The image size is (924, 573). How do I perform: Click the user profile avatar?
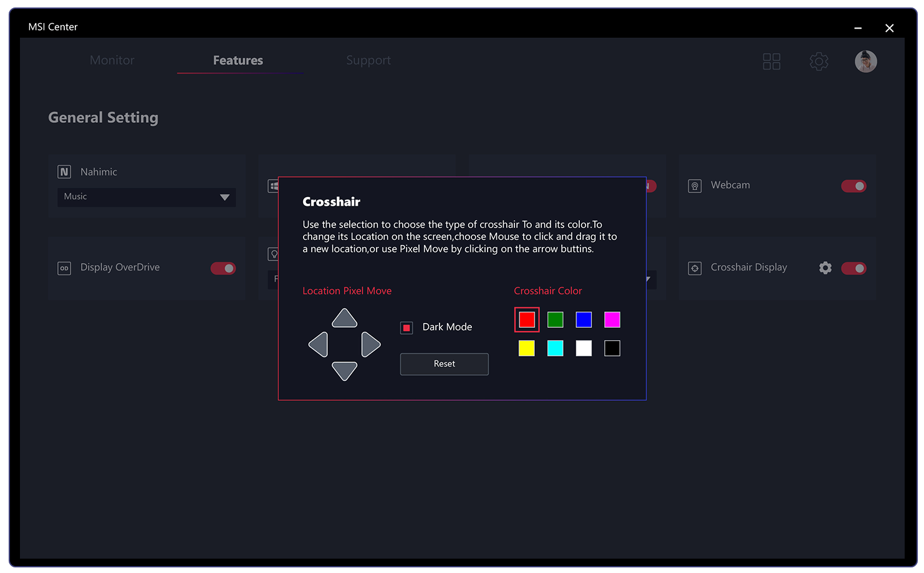[x=865, y=61]
